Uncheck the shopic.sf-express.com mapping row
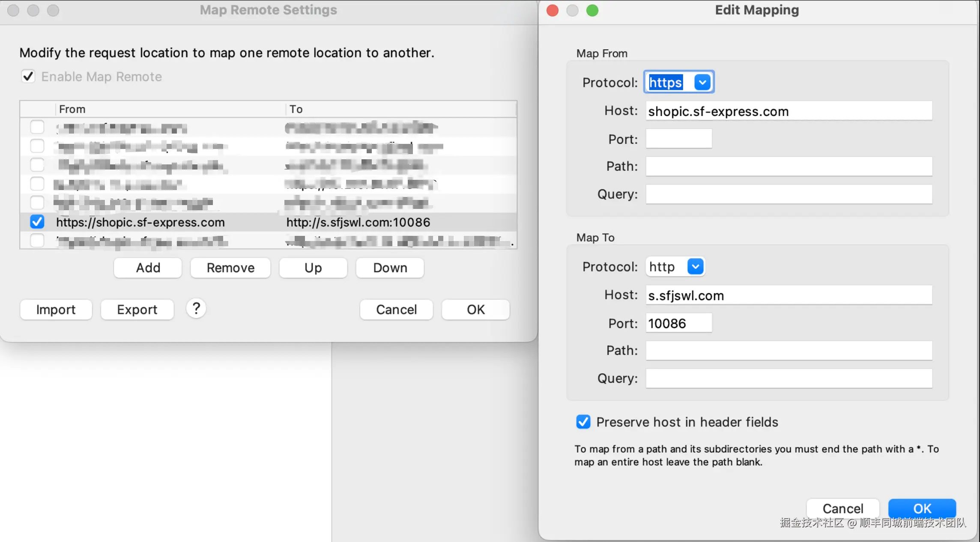Image resolution: width=980 pixels, height=542 pixels. click(x=37, y=222)
